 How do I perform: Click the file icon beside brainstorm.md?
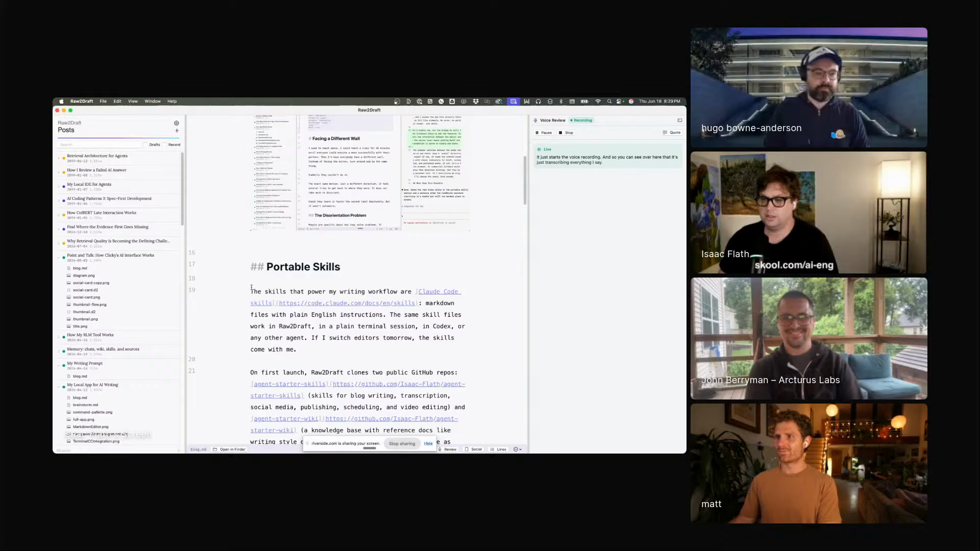click(x=69, y=405)
